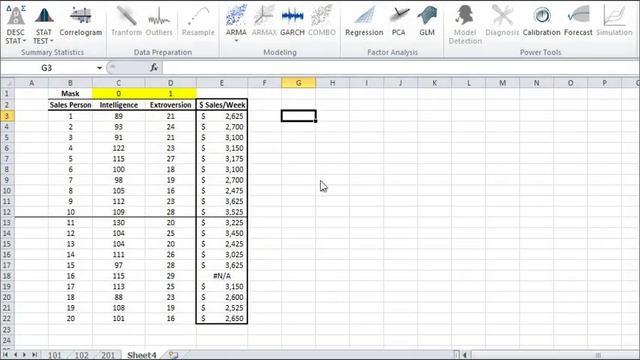Select the highlighted cell G3
Screen dimensions: 640x360
(x=298, y=116)
